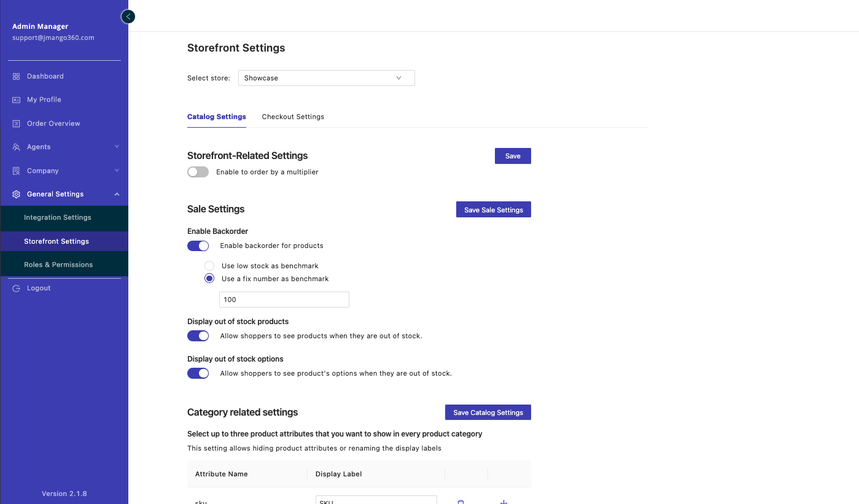Screen dimensions: 859x504
Task: Open Integration Settings in the sidebar
Action: click(58, 217)
